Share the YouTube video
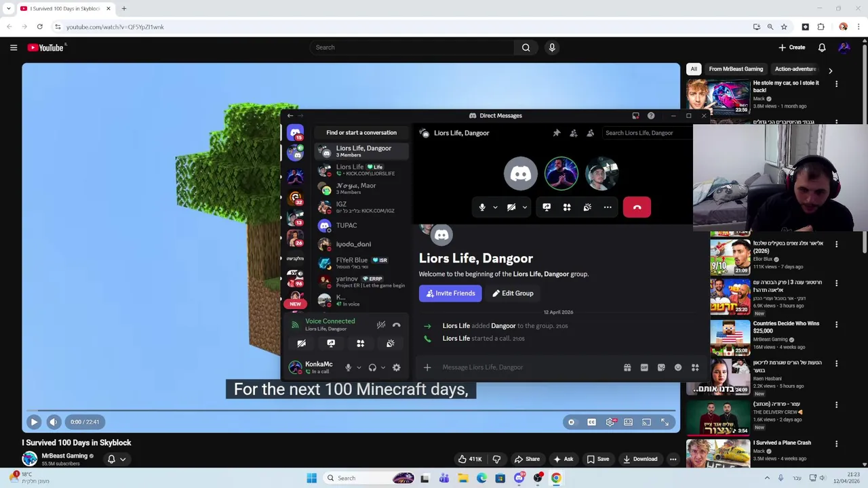Screen dimensions: 868x488 pyautogui.click(x=527, y=459)
